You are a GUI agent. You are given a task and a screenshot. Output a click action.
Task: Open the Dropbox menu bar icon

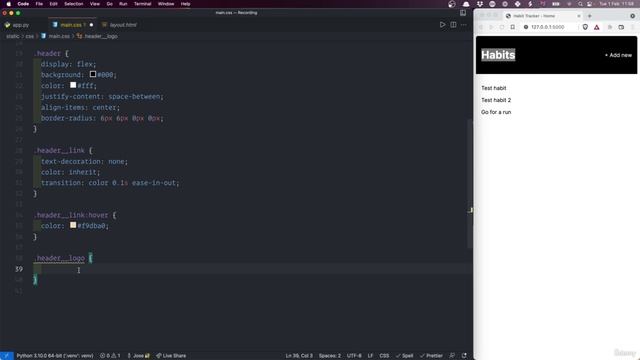pyautogui.click(x=480, y=4)
